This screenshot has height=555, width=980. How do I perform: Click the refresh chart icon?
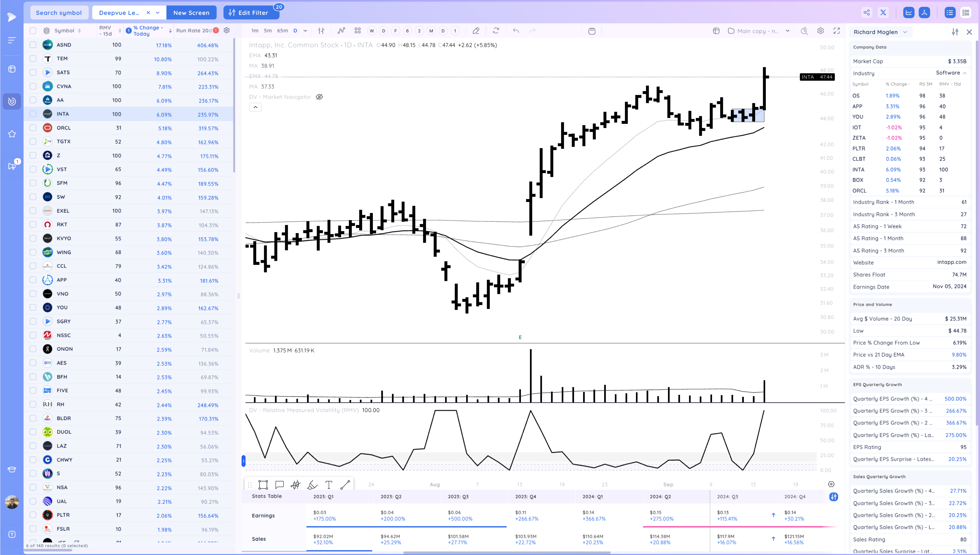tap(496, 31)
